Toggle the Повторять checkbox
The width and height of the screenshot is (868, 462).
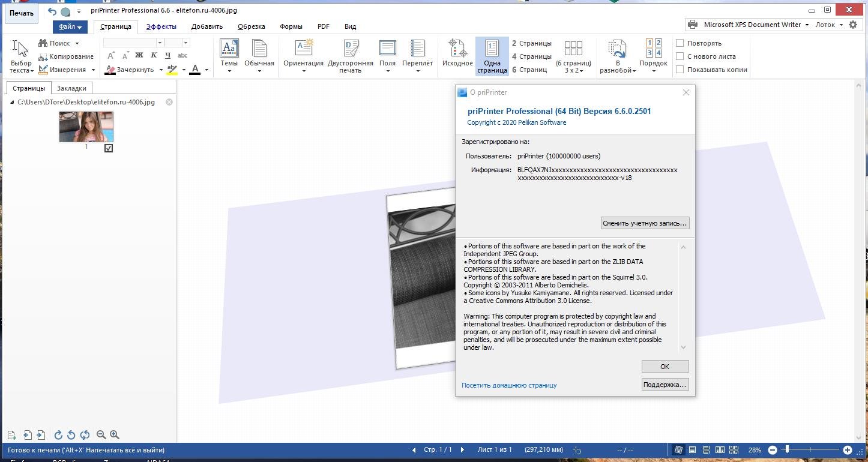pyautogui.click(x=680, y=43)
